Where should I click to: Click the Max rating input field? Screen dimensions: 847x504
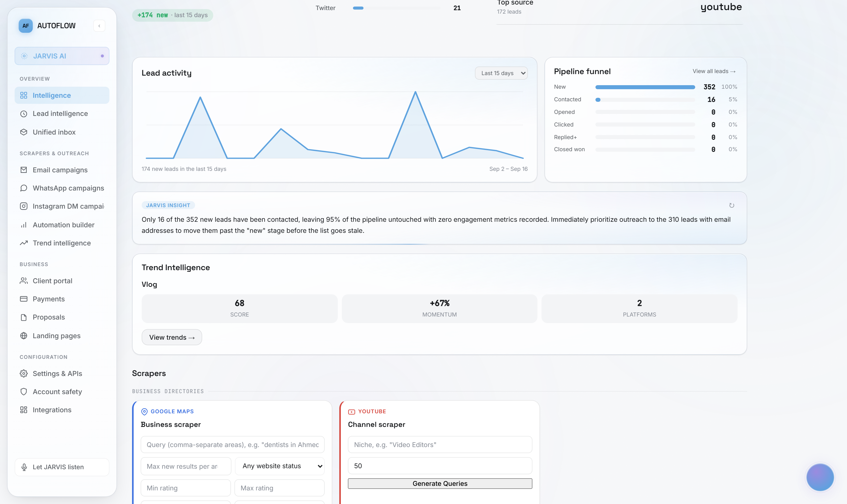pyautogui.click(x=280, y=488)
